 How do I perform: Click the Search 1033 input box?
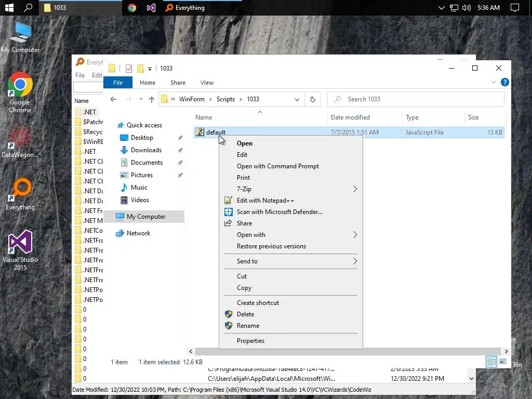click(x=415, y=99)
